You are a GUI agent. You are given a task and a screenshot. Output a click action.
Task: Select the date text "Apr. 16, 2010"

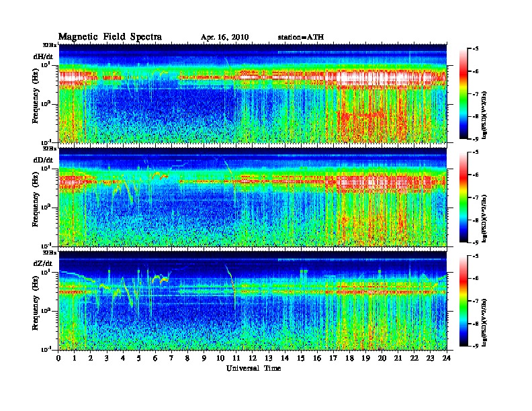coord(224,38)
